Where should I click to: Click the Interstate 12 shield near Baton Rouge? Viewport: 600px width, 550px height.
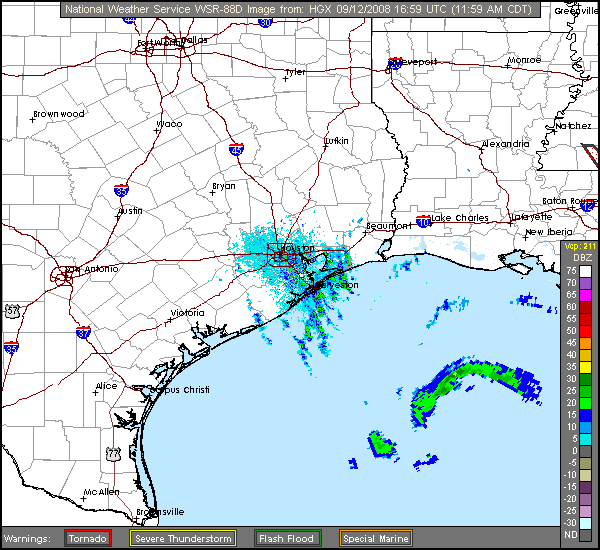point(587,206)
